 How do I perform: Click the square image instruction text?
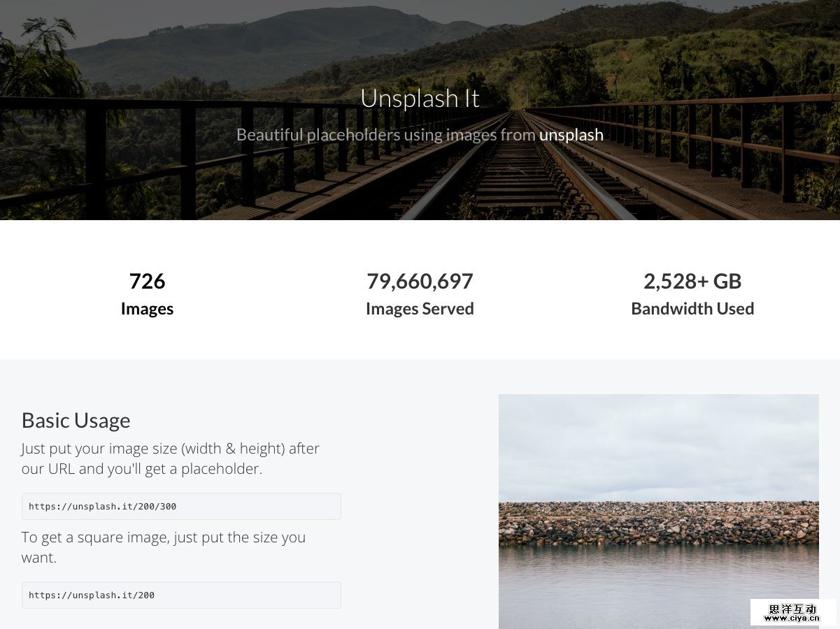(163, 547)
